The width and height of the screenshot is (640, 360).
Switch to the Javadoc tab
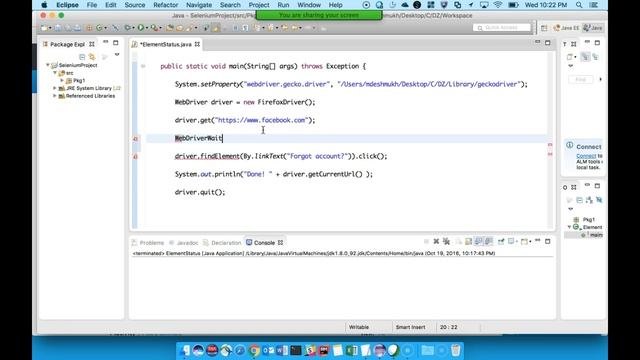point(184,242)
